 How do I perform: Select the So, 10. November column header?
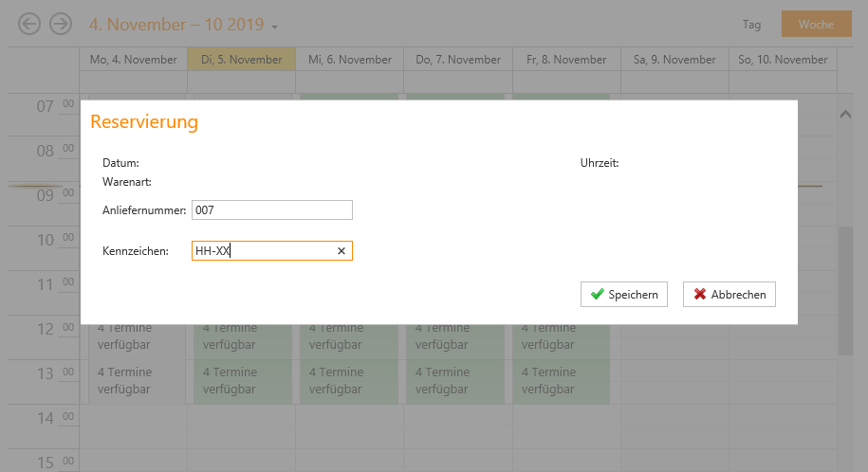tap(783, 59)
